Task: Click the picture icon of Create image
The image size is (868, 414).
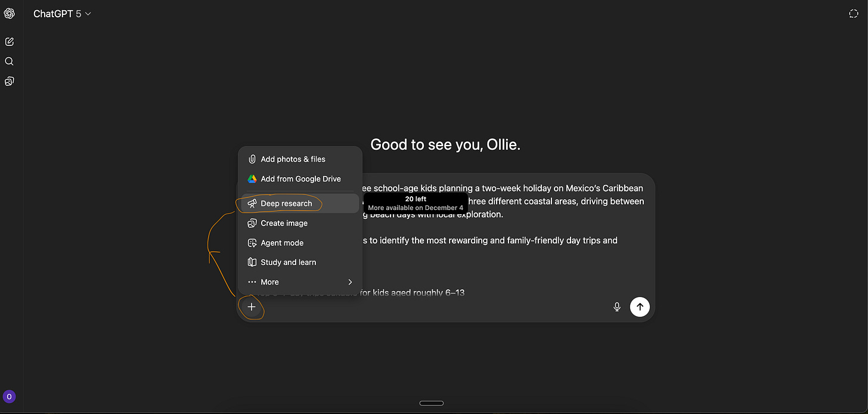Action: (252, 223)
